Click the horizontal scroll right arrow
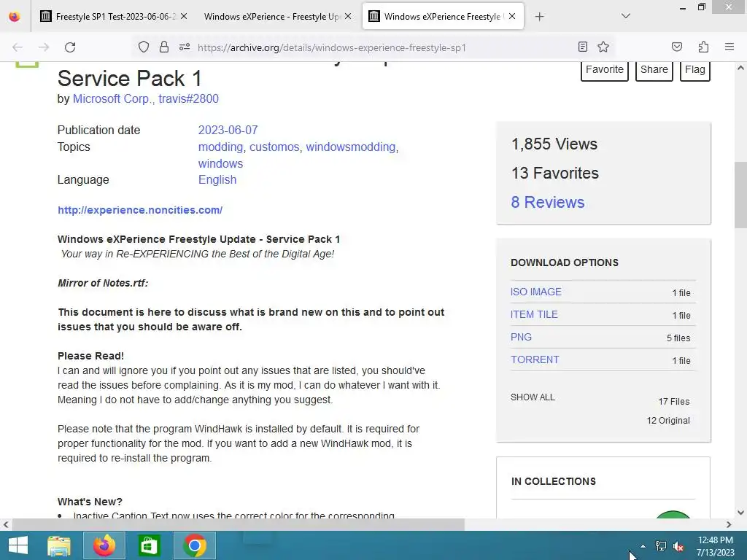747x560 pixels. point(729,525)
